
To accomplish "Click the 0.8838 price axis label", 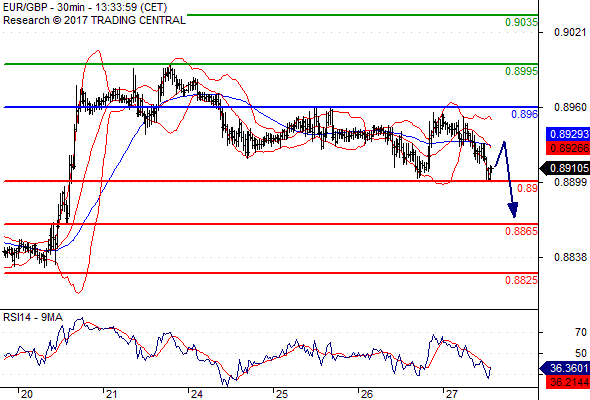I will coord(570,257).
